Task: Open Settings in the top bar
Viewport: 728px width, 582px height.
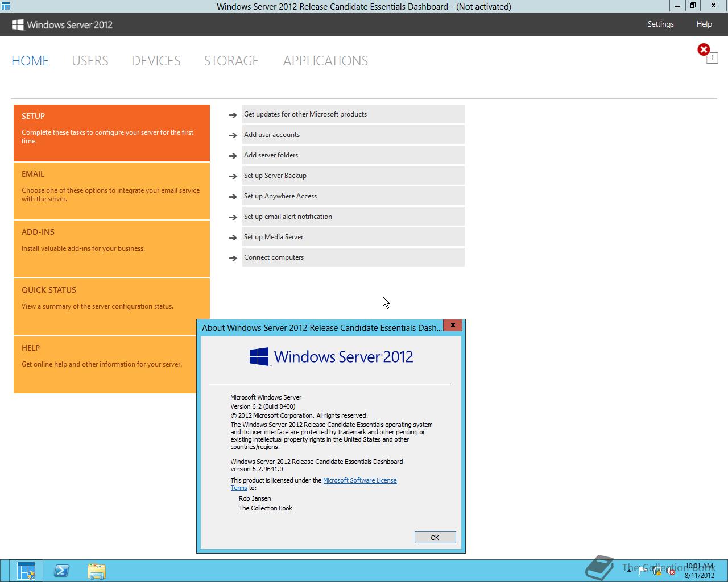Action: (660, 24)
